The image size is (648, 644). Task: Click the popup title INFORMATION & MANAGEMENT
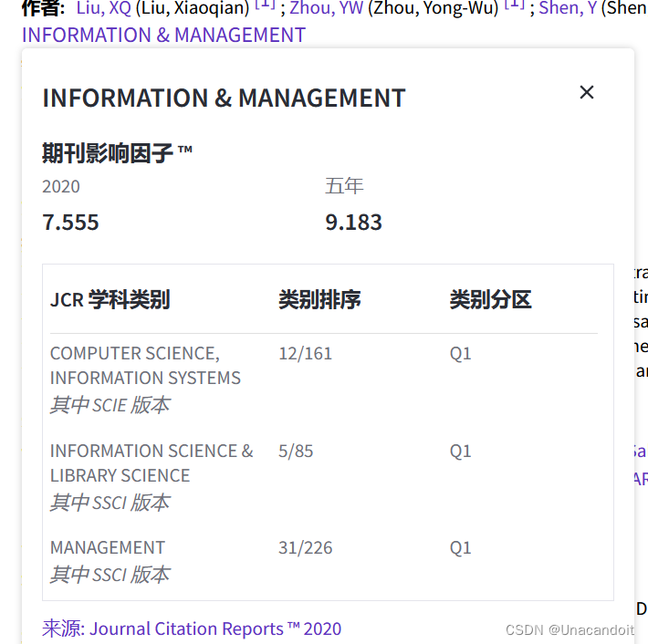[x=224, y=99]
